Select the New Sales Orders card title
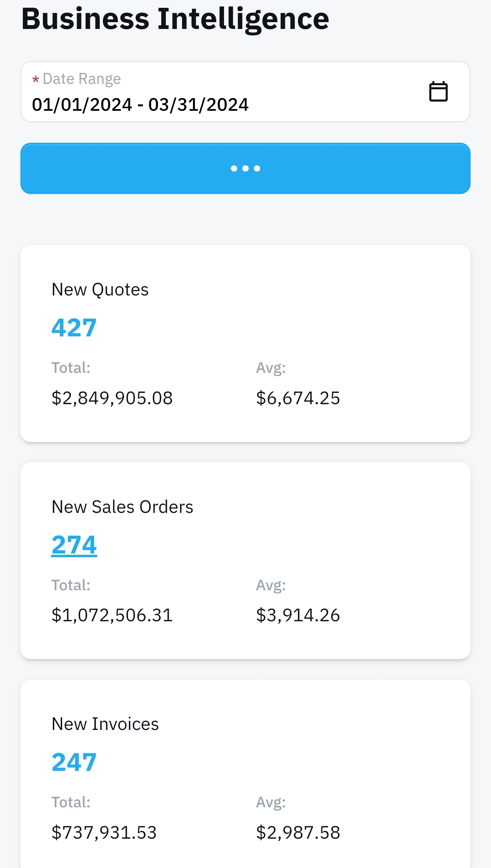Image resolution: width=491 pixels, height=868 pixels. coord(122,507)
